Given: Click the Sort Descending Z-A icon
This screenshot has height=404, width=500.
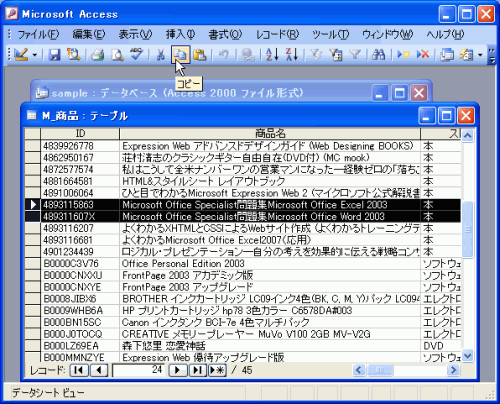Looking at the screenshot, I should [x=292, y=54].
